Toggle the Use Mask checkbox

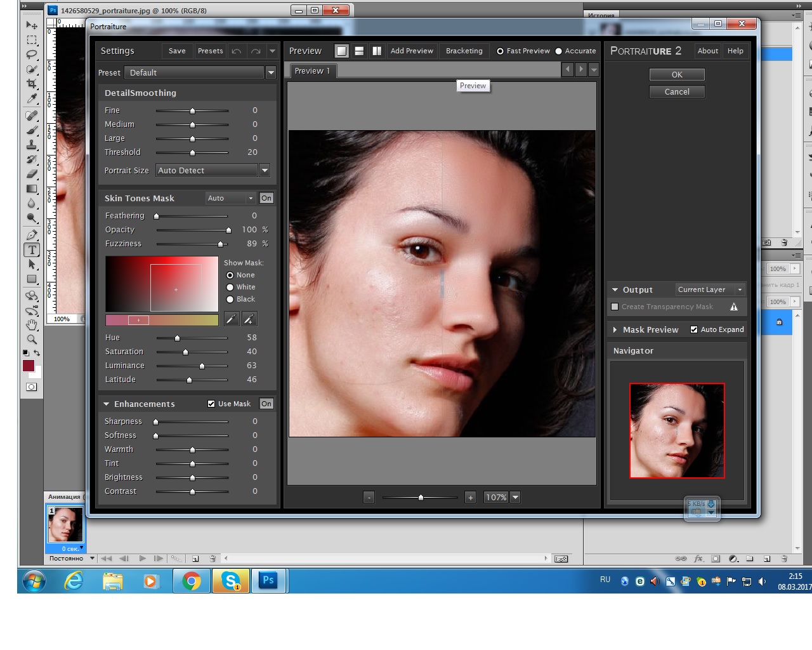coord(211,404)
